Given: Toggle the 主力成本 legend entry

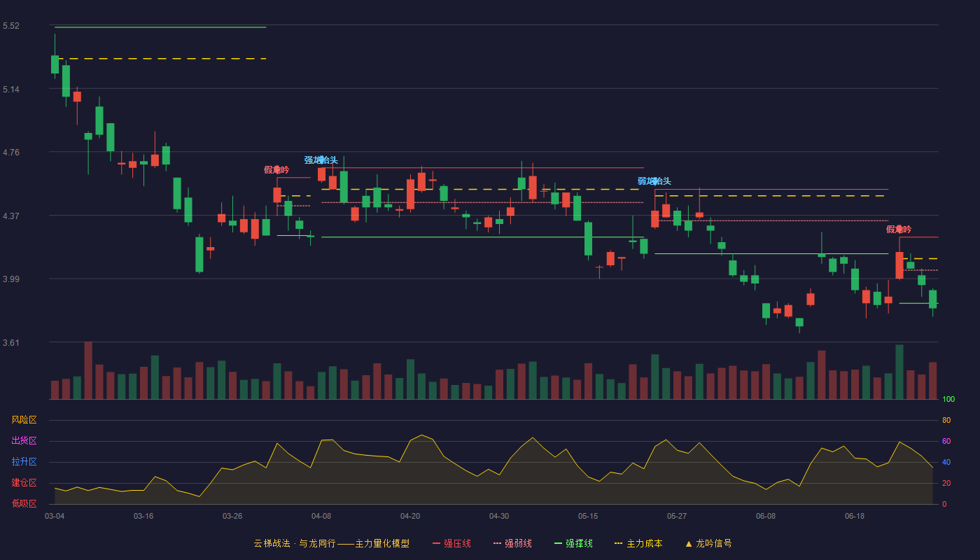Looking at the screenshot, I should pos(638,543).
